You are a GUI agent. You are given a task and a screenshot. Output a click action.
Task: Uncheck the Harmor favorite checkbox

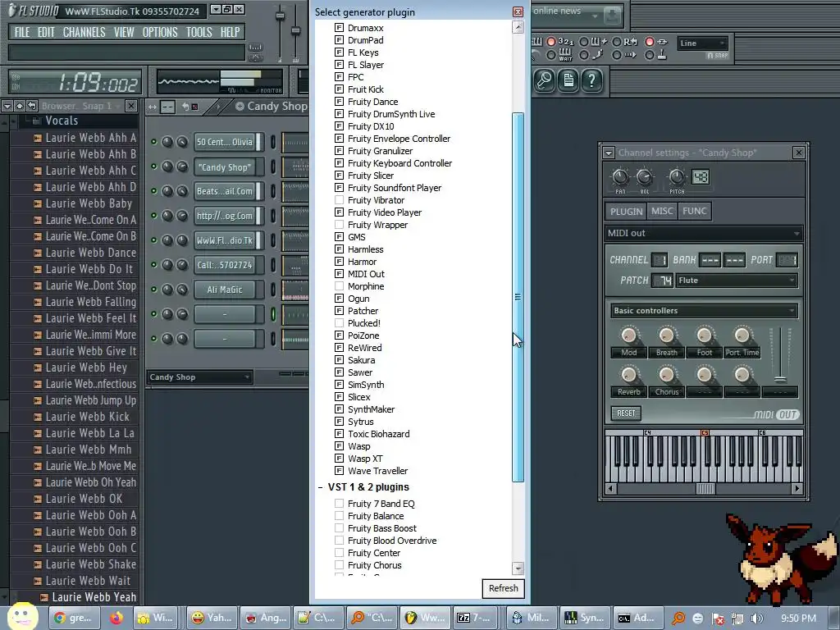(x=339, y=262)
